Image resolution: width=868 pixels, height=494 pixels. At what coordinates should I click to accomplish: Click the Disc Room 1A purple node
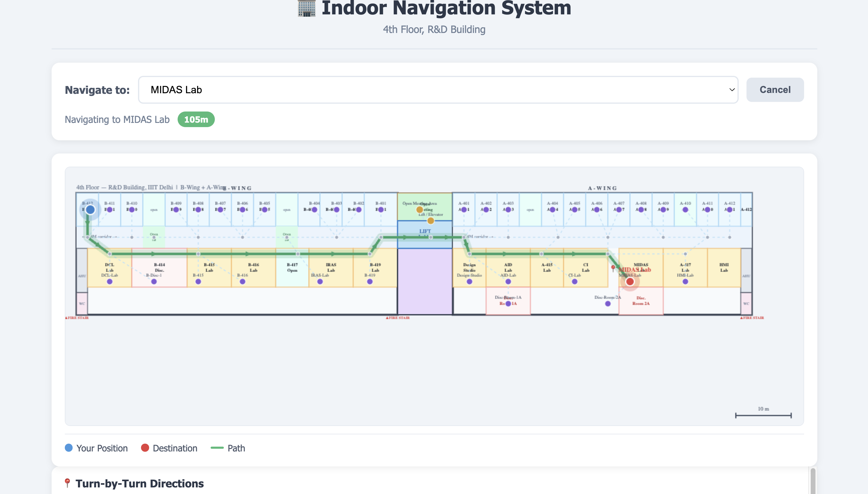[508, 304]
